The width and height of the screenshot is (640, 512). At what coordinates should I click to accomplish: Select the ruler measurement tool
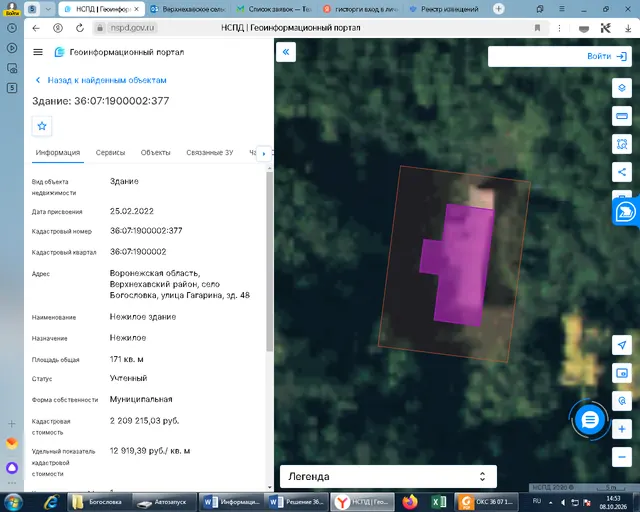pyautogui.click(x=622, y=116)
